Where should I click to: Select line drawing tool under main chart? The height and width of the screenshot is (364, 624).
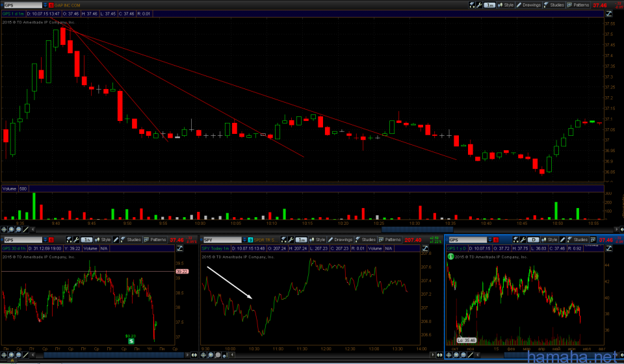click(x=25, y=229)
